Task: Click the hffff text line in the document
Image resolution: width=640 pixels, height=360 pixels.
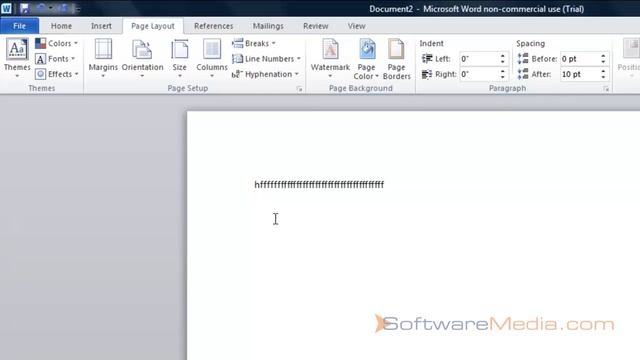Action: [319, 185]
